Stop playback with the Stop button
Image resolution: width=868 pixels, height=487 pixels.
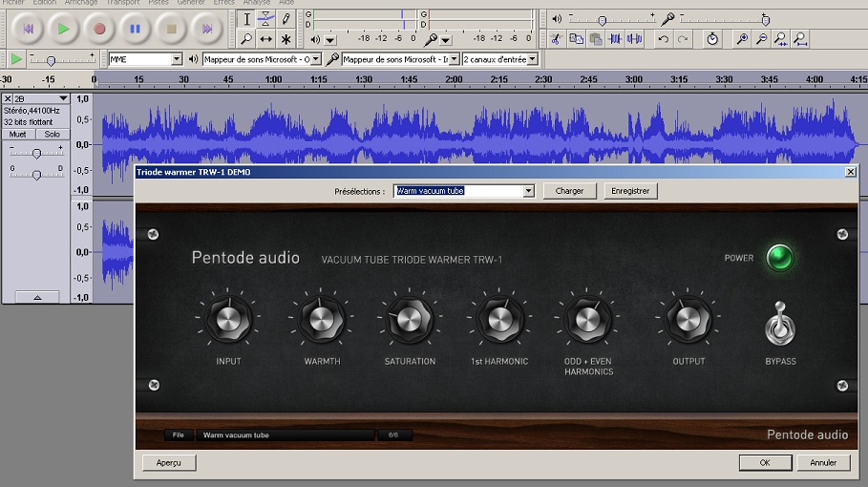[171, 29]
